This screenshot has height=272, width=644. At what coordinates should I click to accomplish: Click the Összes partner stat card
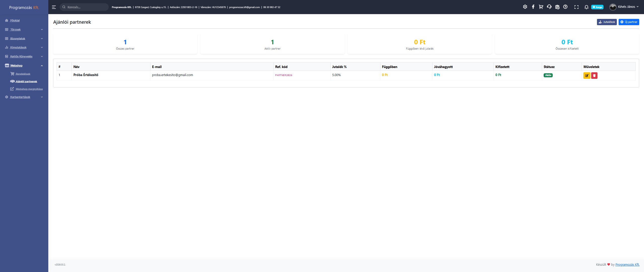coord(125,44)
